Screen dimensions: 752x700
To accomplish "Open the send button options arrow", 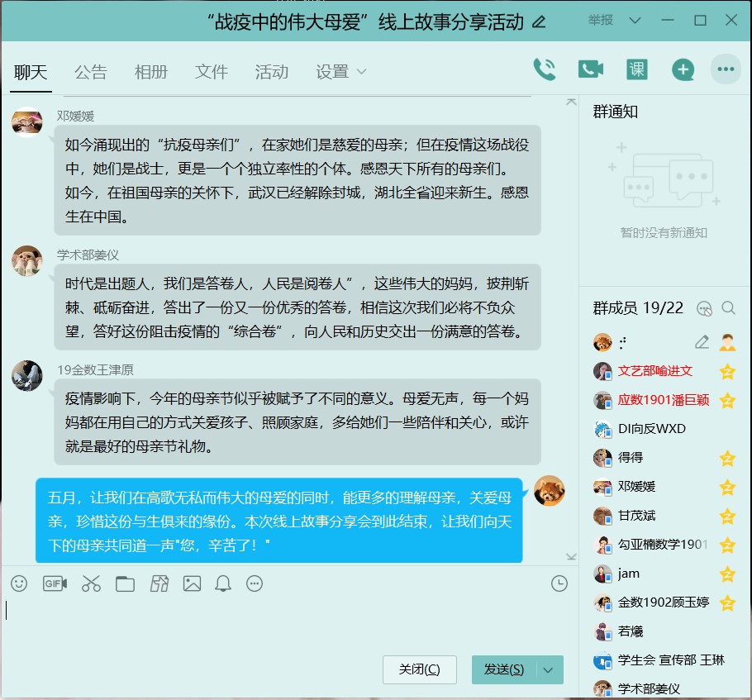I will click(x=550, y=670).
